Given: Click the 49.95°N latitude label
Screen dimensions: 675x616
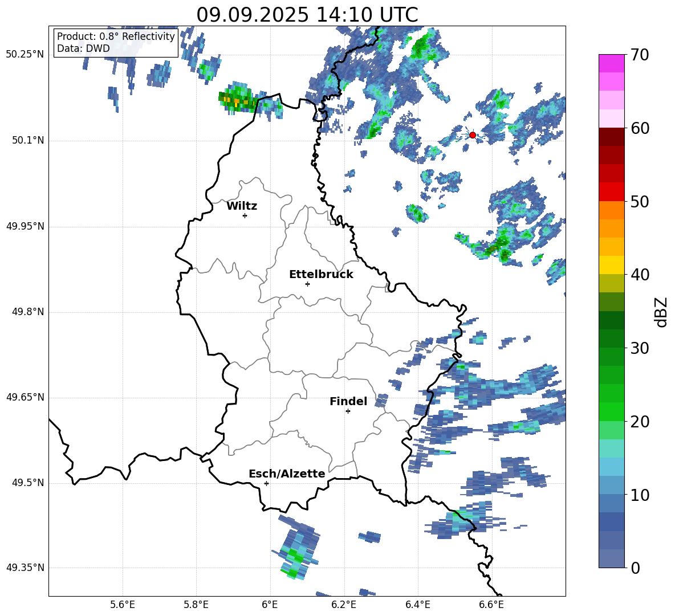Looking at the screenshot, I should [25, 226].
